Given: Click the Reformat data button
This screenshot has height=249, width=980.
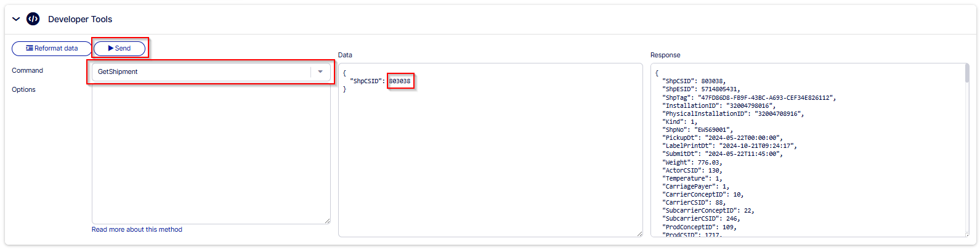Looking at the screenshot, I should (x=52, y=48).
